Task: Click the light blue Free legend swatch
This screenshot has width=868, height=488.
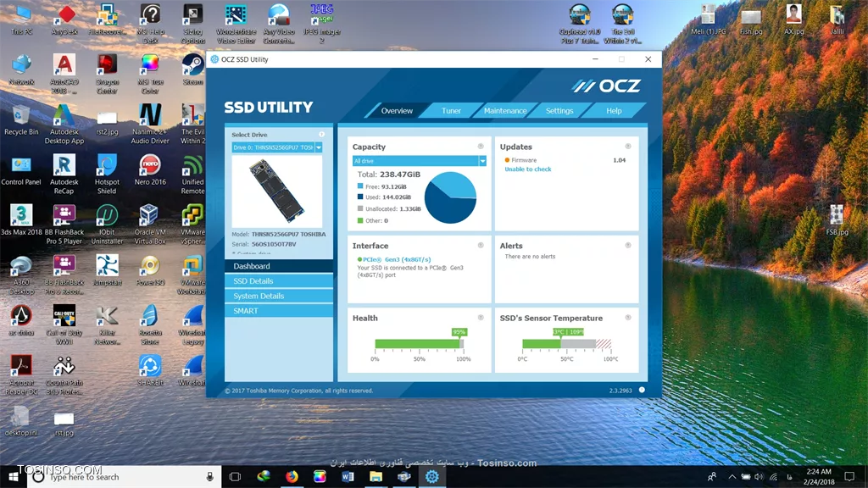Action: (x=360, y=186)
